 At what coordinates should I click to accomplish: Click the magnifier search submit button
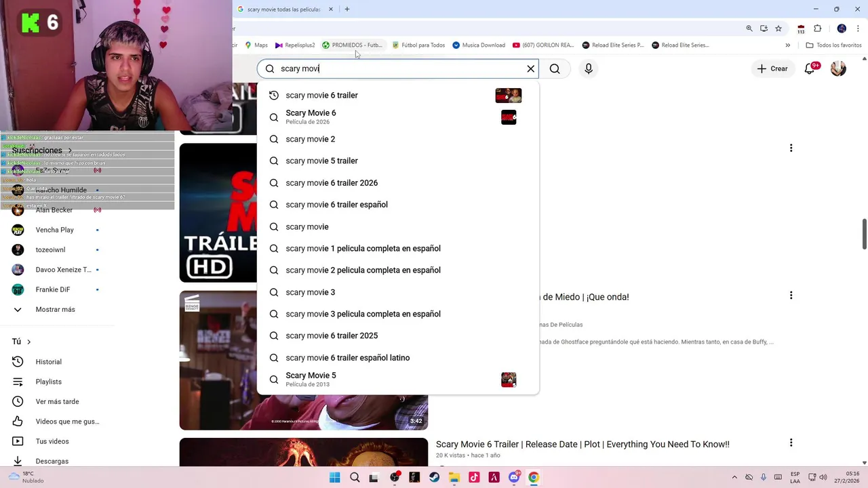click(x=555, y=68)
